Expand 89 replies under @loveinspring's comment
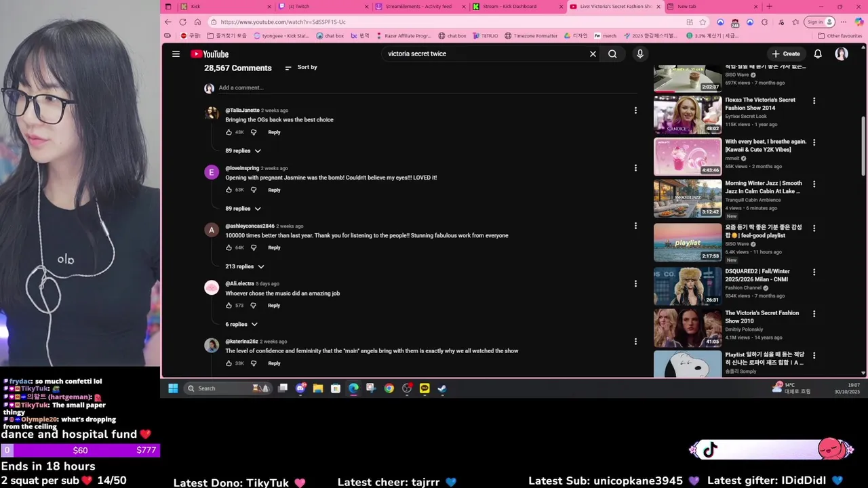Image resolution: width=868 pixels, height=488 pixels. pos(243,208)
